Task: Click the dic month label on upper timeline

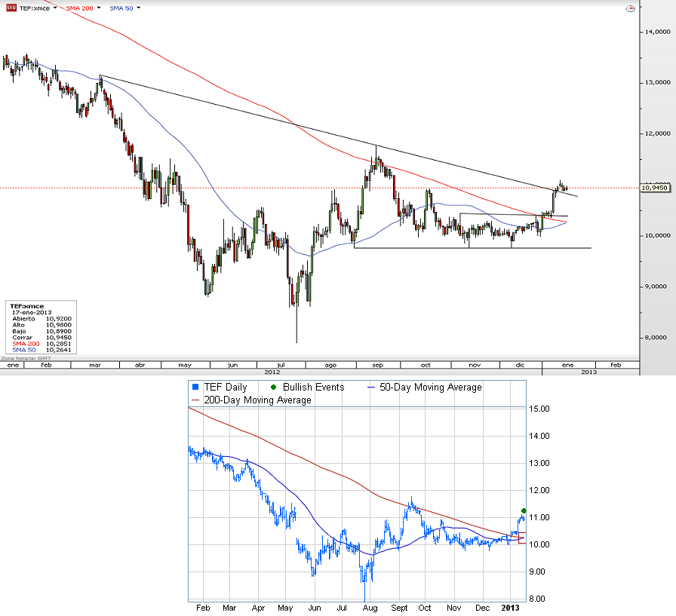Action: pos(521,365)
